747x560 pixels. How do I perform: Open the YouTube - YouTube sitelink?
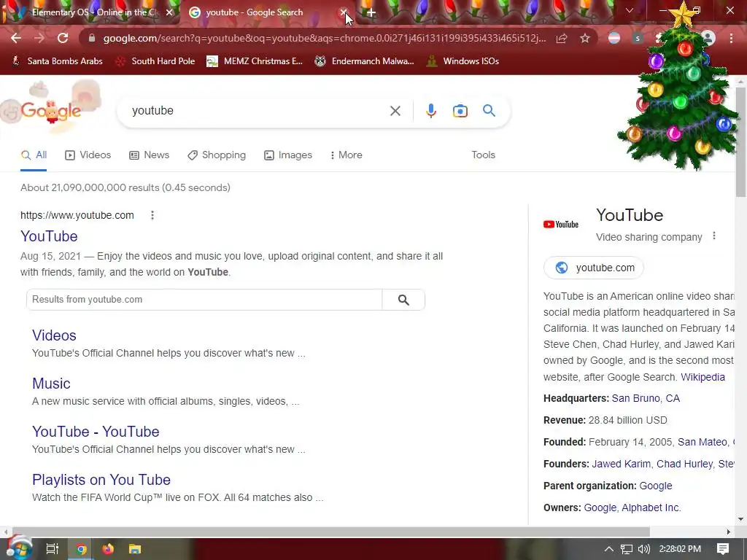point(96,432)
